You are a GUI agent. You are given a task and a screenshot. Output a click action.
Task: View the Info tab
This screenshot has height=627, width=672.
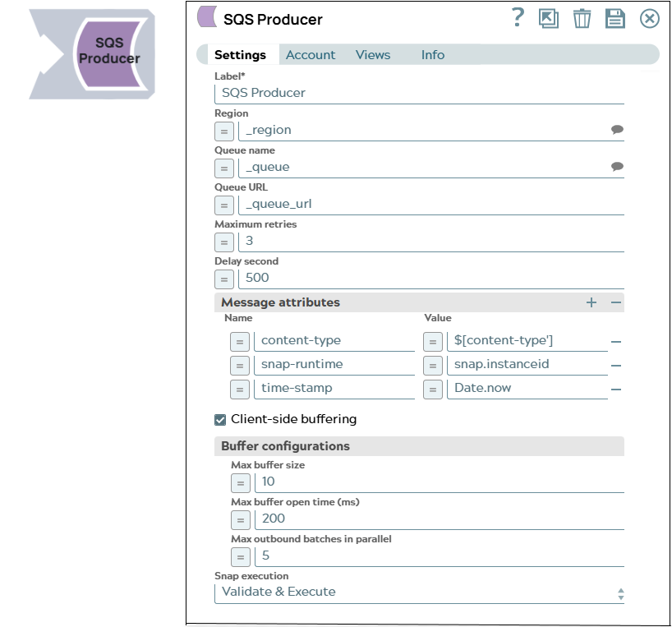[432, 55]
